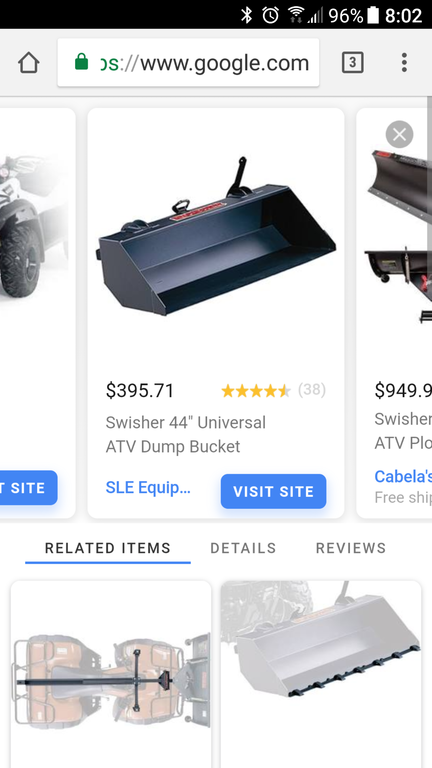This screenshot has width=432, height=768.
Task: Open the tab switcher showing 3 tabs
Action: (x=352, y=63)
